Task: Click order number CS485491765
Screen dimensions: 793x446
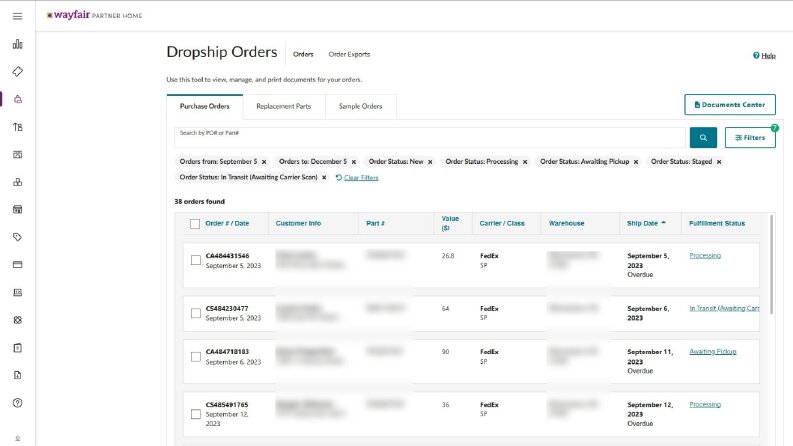Action: coord(227,405)
